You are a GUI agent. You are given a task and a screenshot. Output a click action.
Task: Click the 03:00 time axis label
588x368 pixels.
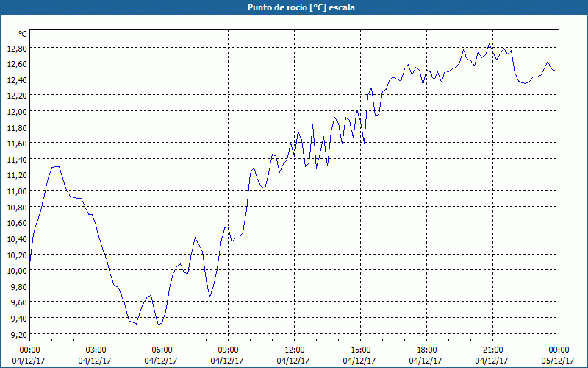96,350
